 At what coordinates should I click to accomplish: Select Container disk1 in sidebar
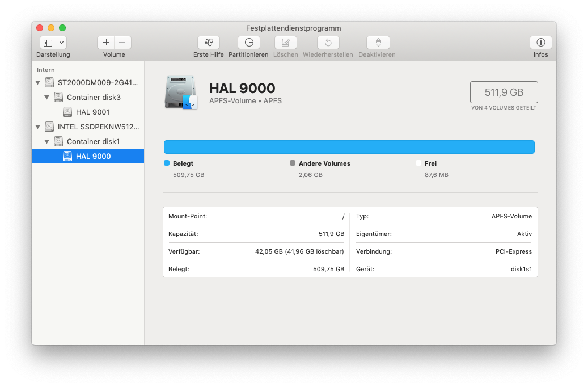coord(88,141)
